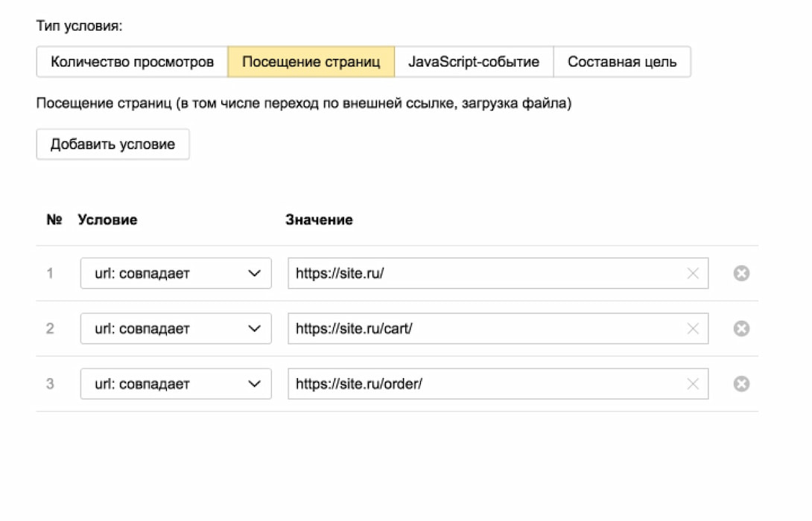Screen dimensions: 812x521
Task: Open the Составная цель tab
Action: 622,62
